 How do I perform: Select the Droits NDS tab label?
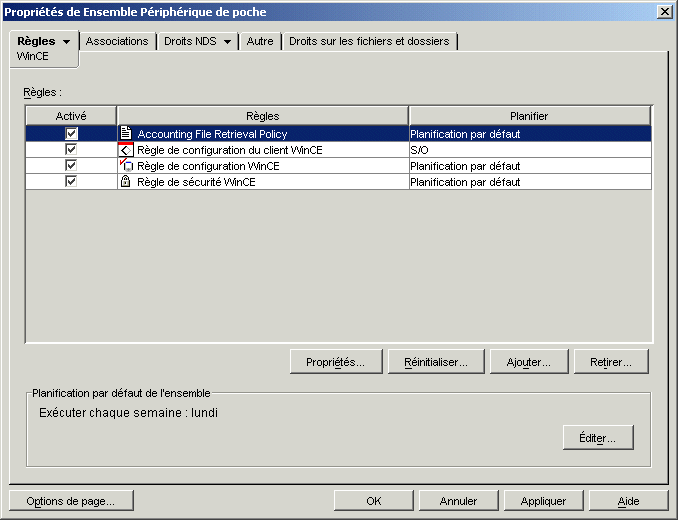(x=190, y=41)
